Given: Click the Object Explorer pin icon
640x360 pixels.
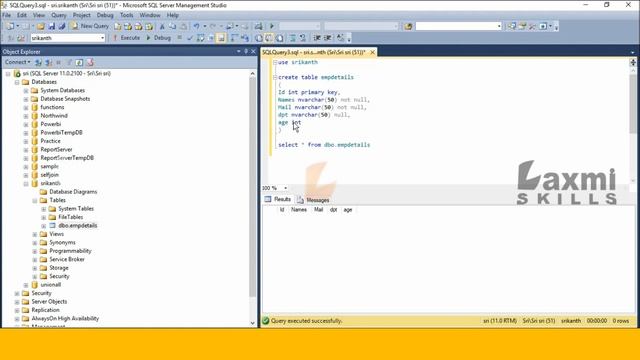Looking at the screenshot, I should click(x=246, y=52).
